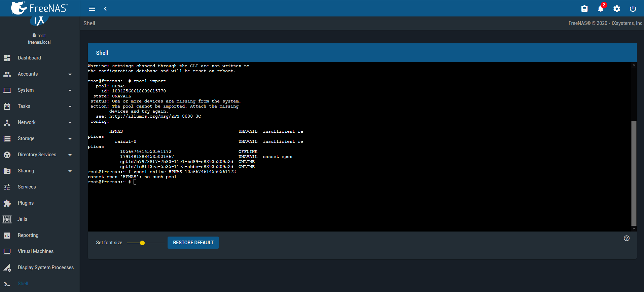The image size is (644, 292).
Task: Click the Plugins puzzle icon
Action: pyautogui.click(x=7, y=203)
